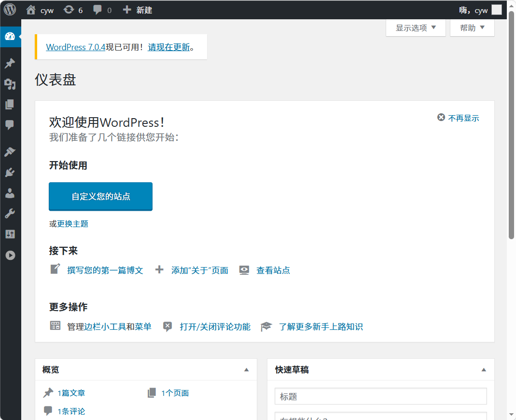Screen dimensions: 516x420
Task: Open Comments icon in sidebar
Action: 10,125
